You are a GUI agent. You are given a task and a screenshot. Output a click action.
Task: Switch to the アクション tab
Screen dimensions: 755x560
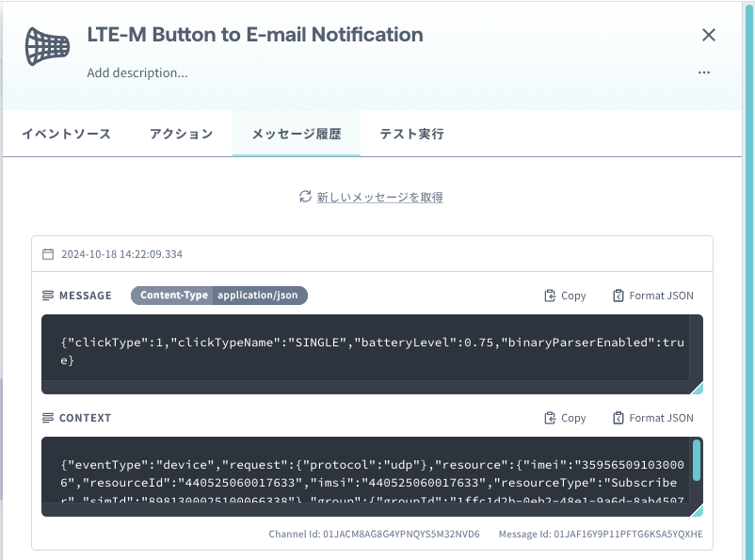coord(182,134)
